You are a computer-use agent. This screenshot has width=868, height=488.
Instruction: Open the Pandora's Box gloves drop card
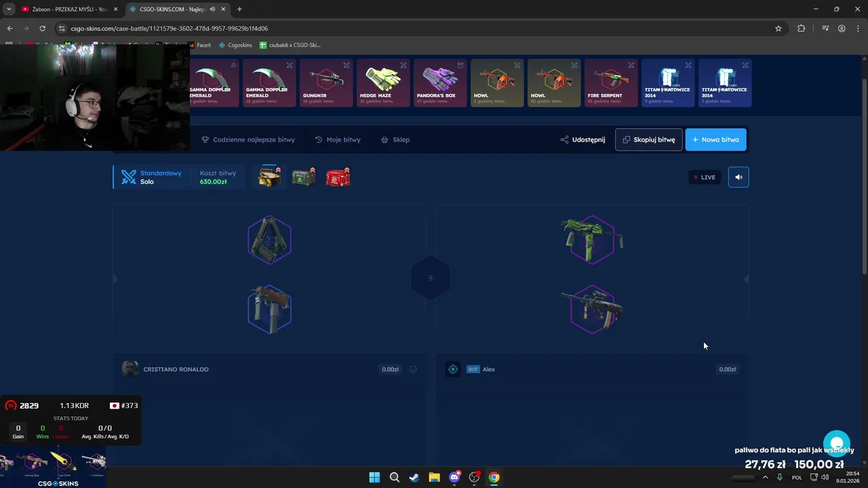click(440, 83)
